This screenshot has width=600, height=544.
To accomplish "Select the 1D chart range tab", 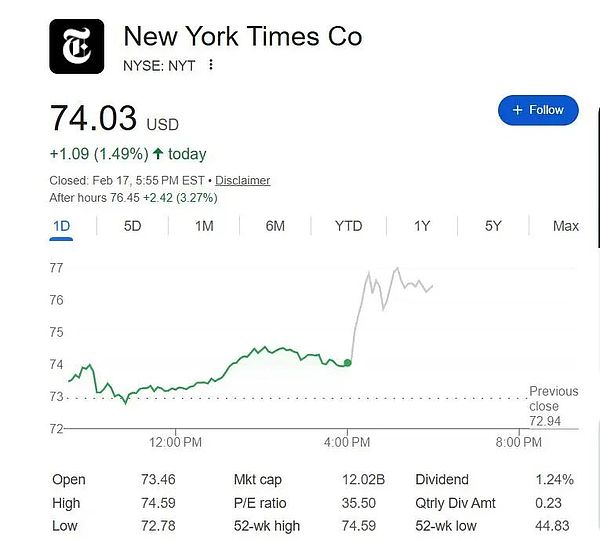I will (x=61, y=226).
